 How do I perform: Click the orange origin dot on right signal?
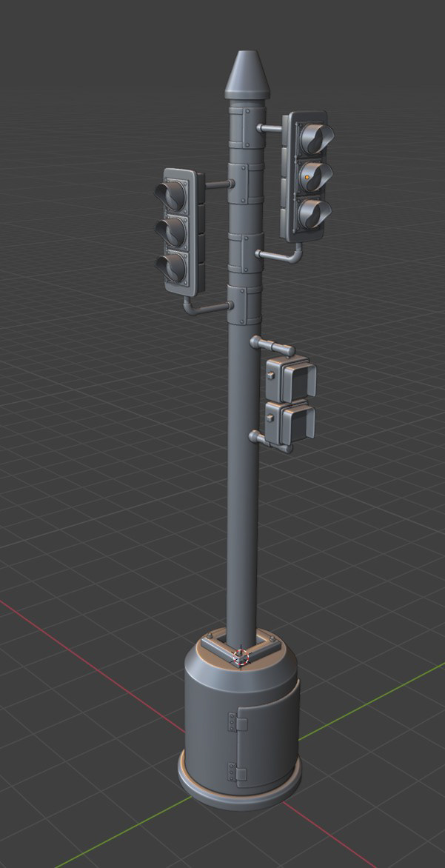point(307,178)
